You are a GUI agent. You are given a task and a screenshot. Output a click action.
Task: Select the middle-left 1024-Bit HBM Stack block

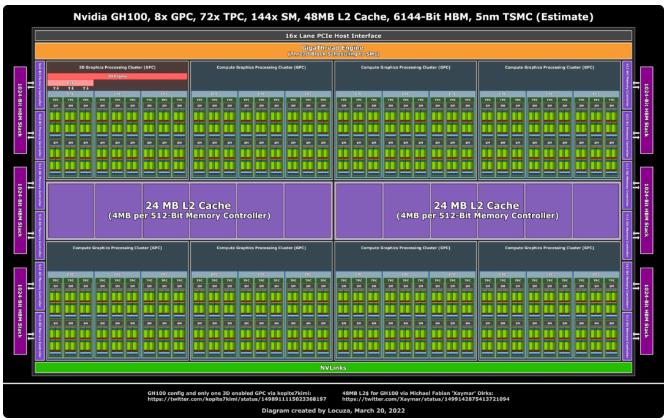(x=20, y=210)
